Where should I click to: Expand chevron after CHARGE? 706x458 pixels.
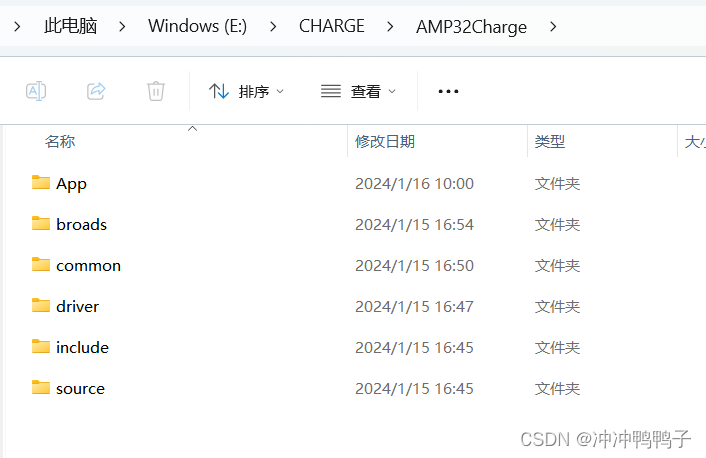pos(390,27)
